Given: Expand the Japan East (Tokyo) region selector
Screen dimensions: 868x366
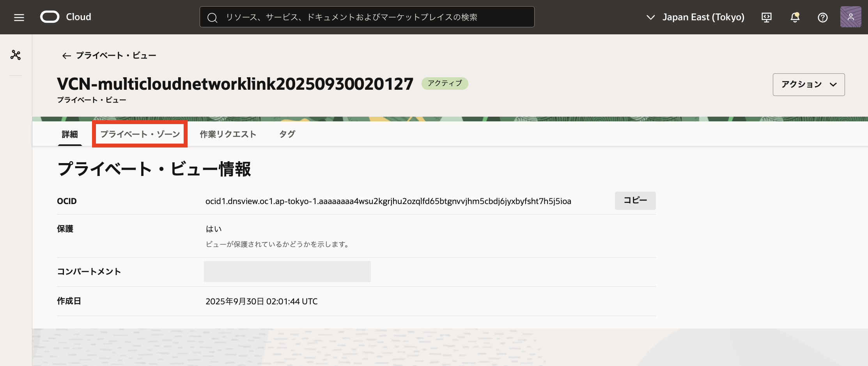Looking at the screenshot, I should pyautogui.click(x=703, y=17).
